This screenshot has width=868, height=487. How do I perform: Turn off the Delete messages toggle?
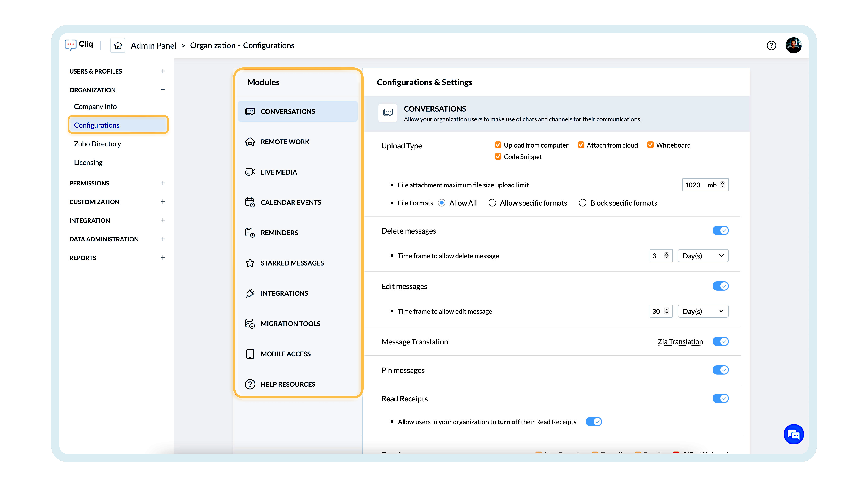(720, 231)
